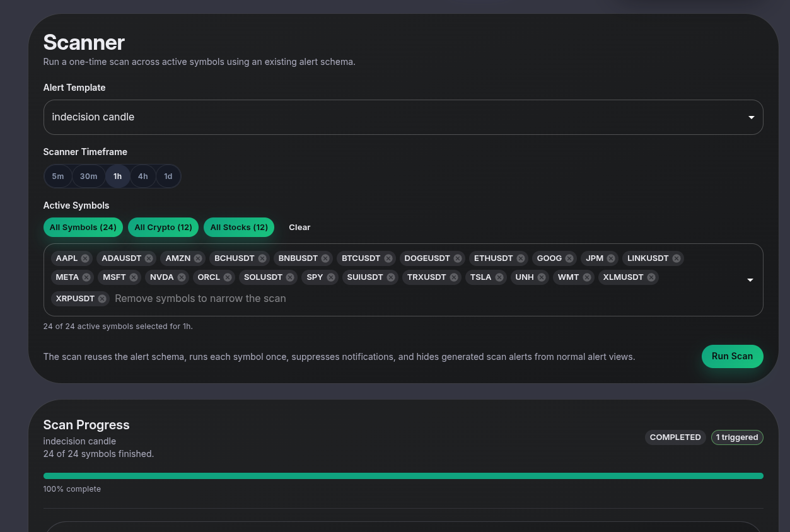Remove the ADAUSDT symbol chip
The width and height of the screenshot is (790, 532).
pyautogui.click(x=149, y=258)
